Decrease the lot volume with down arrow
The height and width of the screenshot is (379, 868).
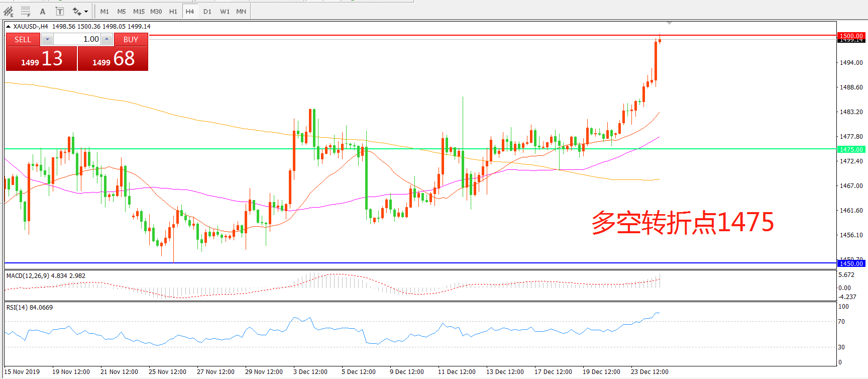click(47, 39)
